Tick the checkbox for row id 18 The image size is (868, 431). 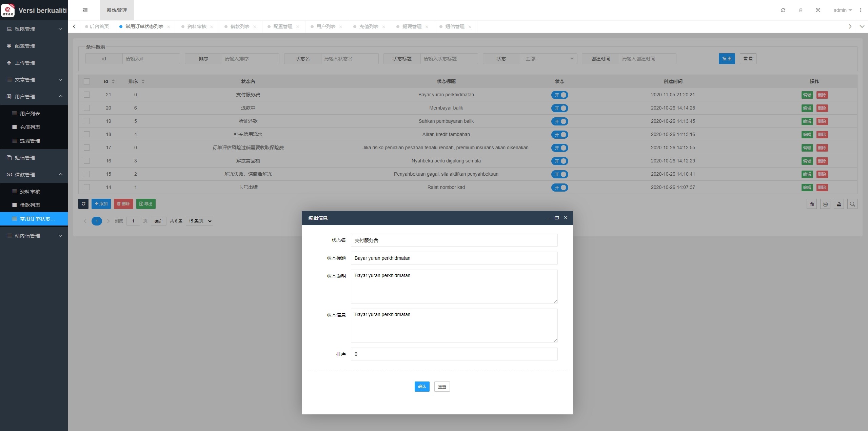point(87,134)
